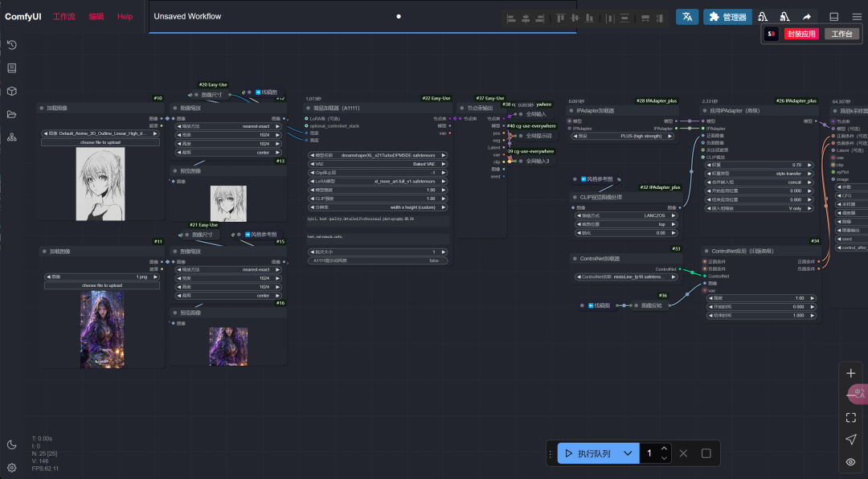Equalize node widths icon
Viewport: 868px width, 479px height.
pos(645,18)
